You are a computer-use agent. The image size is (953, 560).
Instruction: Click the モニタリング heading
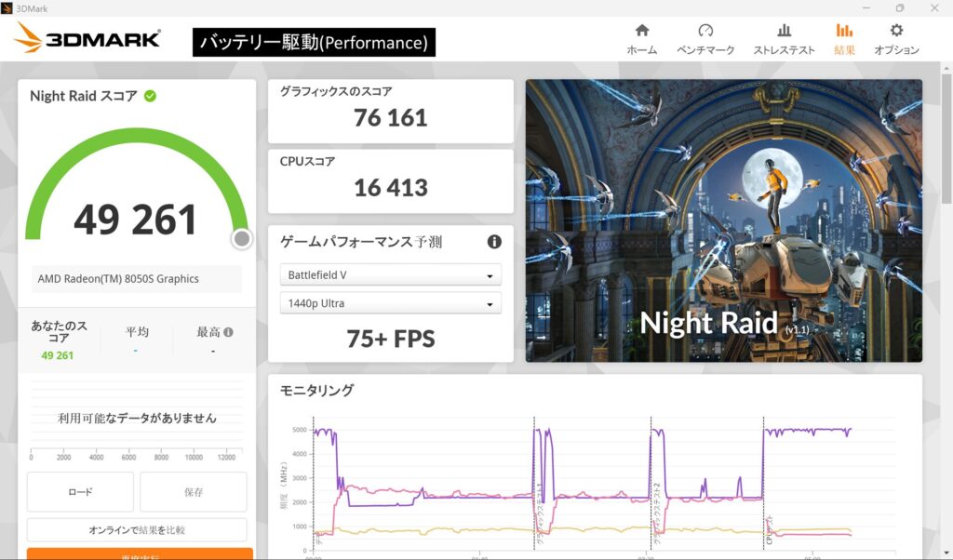316,391
